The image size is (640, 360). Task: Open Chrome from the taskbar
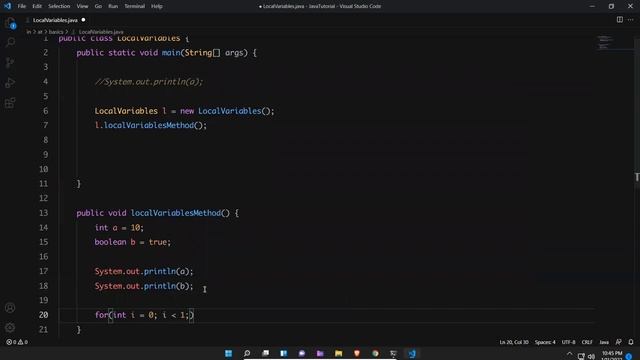click(375, 353)
